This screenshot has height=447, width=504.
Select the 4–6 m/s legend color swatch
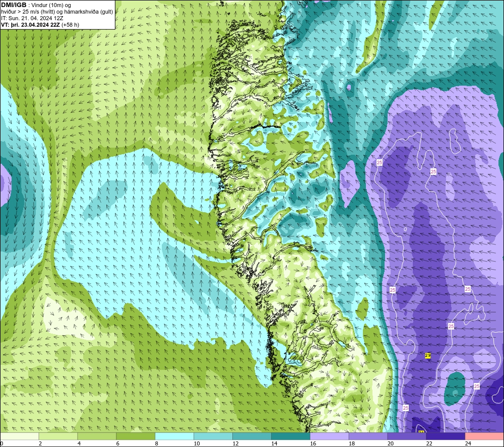pos(97,436)
